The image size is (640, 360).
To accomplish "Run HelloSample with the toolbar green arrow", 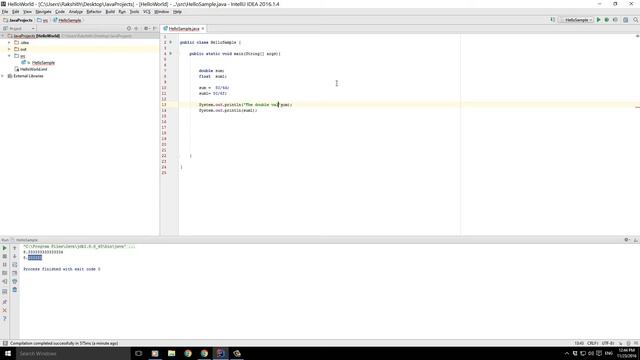I will pos(599,20).
